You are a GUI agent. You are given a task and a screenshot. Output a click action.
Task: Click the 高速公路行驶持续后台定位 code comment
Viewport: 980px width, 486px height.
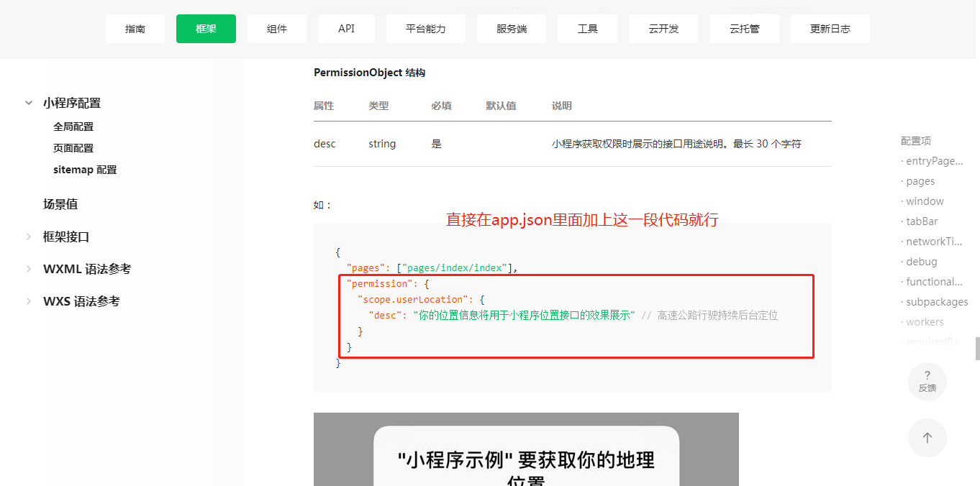[x=709, y=315]
